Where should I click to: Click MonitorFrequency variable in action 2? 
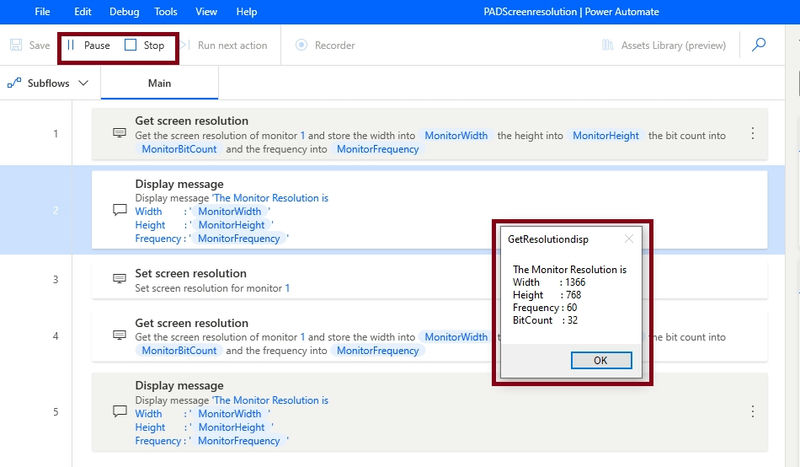[x=239, y=239]
